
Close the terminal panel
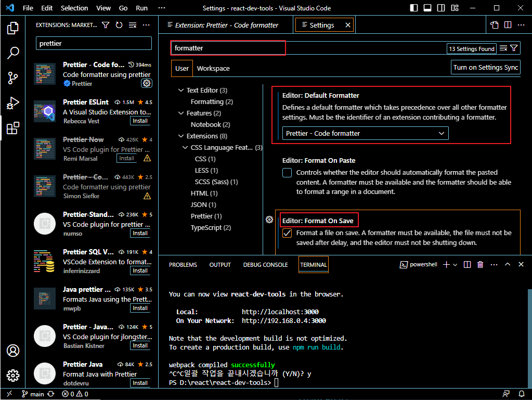coord(521,264)
